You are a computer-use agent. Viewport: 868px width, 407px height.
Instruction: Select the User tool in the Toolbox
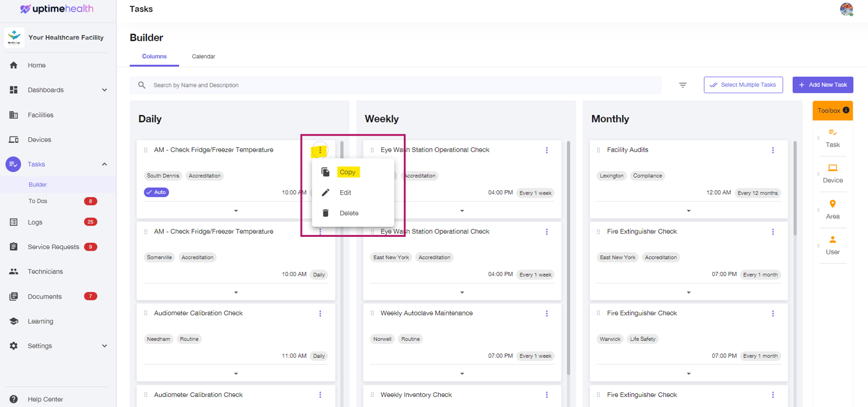tap(832, 245)
